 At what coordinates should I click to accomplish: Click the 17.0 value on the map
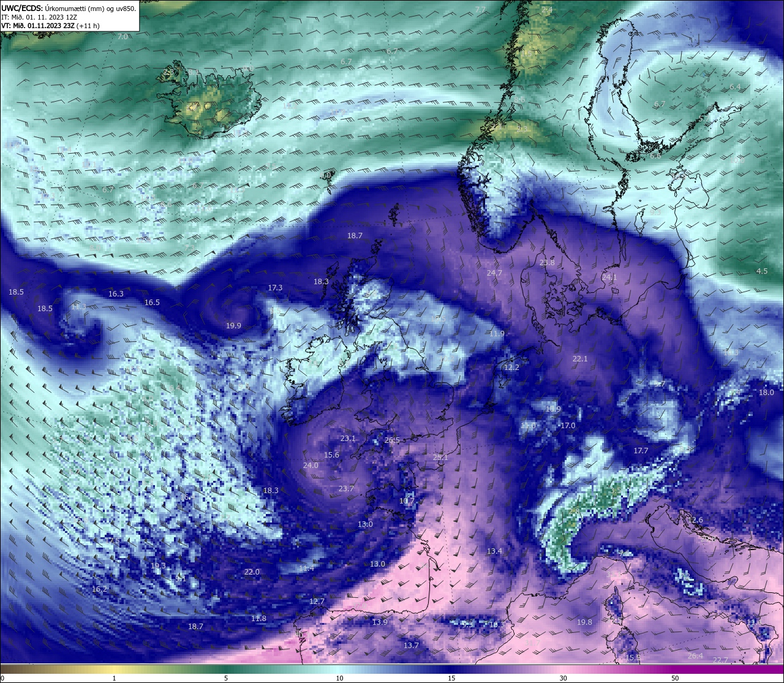coord(568,426)
